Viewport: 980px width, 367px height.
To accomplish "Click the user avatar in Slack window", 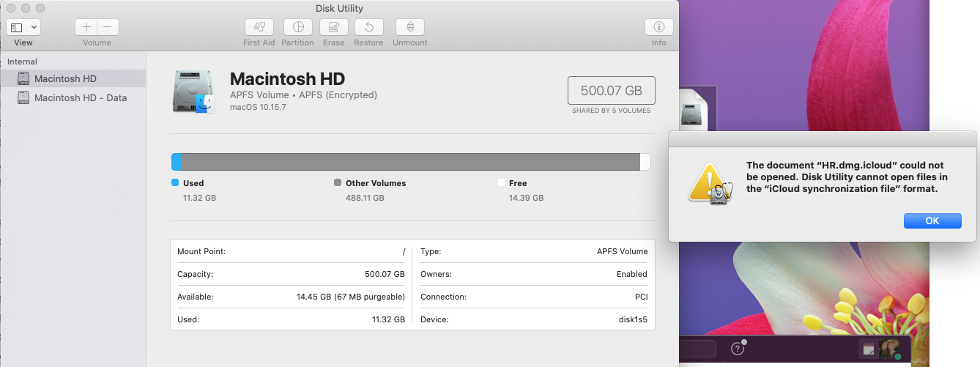I will pos(890,350).
